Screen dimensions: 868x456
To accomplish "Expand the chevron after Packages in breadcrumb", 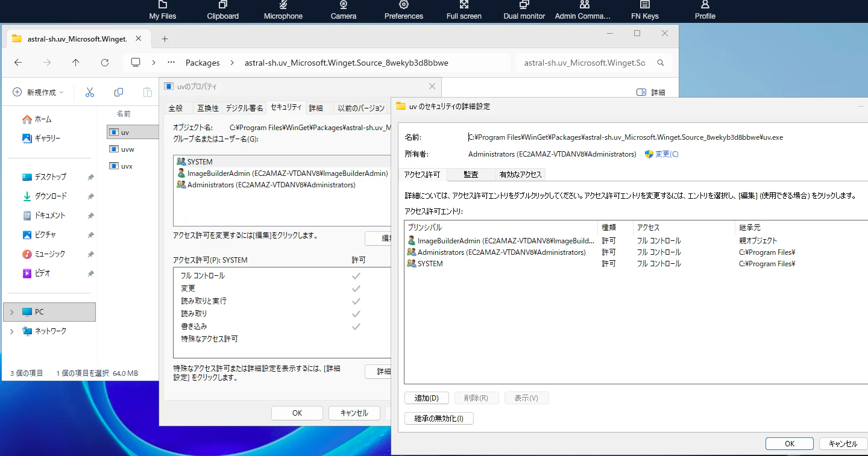I will click(233, 63).
